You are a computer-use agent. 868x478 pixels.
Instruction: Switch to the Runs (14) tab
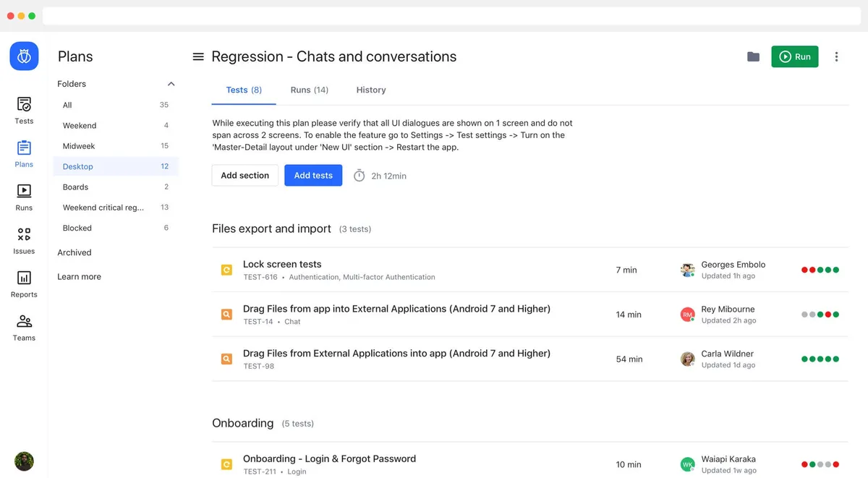pyautogui.click(x=309, y=90)
